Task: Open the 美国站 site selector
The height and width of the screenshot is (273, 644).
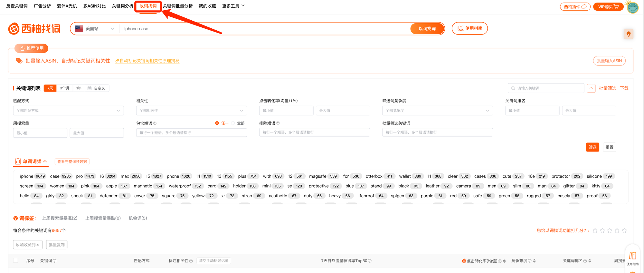Action: click(95, 29)
